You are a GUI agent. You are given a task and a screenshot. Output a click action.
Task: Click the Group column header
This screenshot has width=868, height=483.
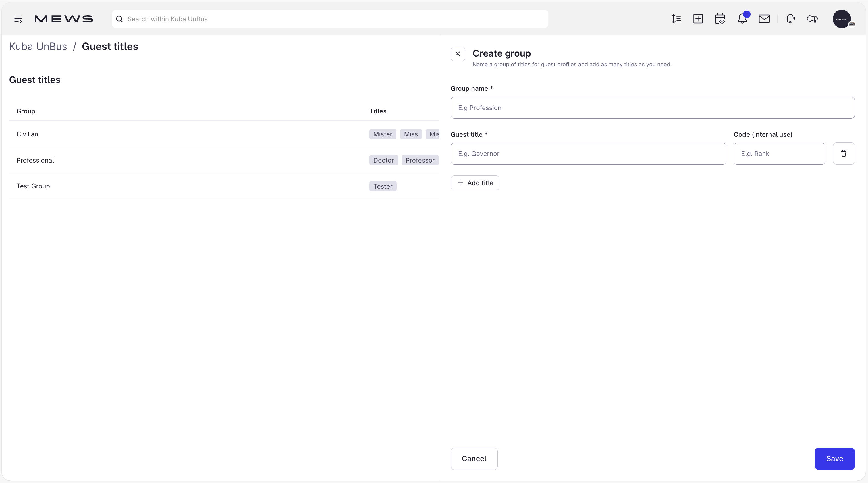26,111
